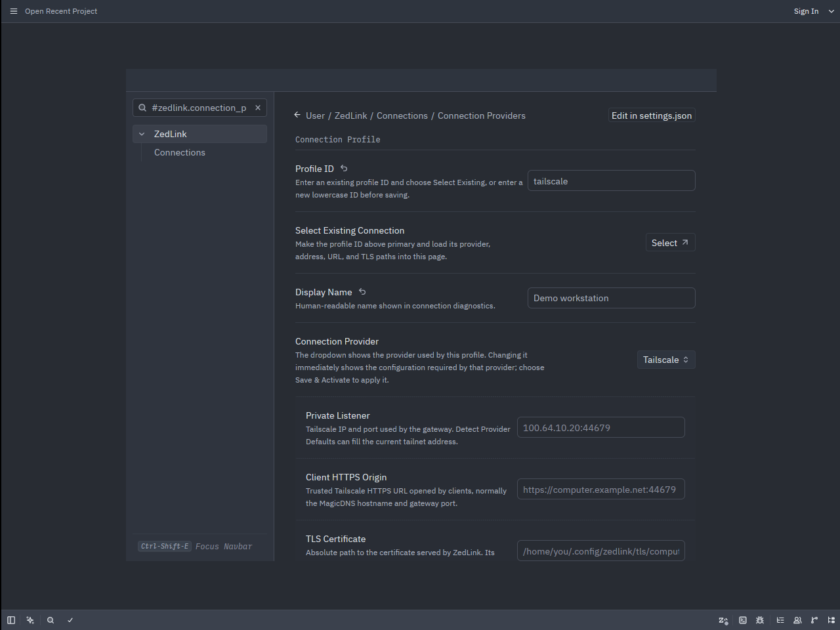This screenshot has width=840, height=630.
Task: Open the user menu chevron beside Sign In
Action: tap(831, 11)
